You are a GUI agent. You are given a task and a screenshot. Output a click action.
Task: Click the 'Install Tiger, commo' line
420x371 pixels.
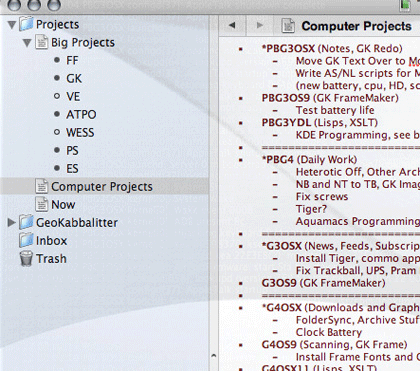pyautogui.click(x=358, y=258)
